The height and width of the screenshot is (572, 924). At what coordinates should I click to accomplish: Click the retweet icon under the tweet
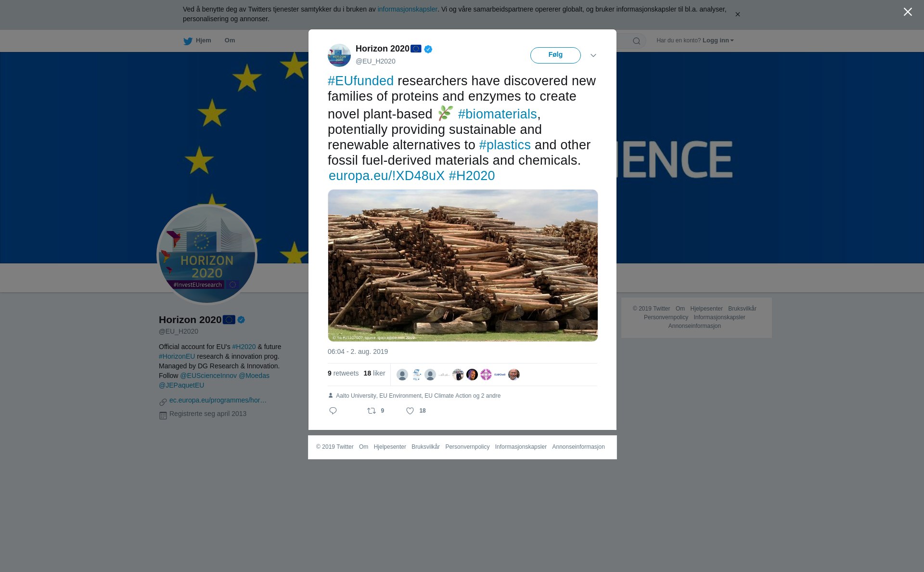(x=372, y=411)
